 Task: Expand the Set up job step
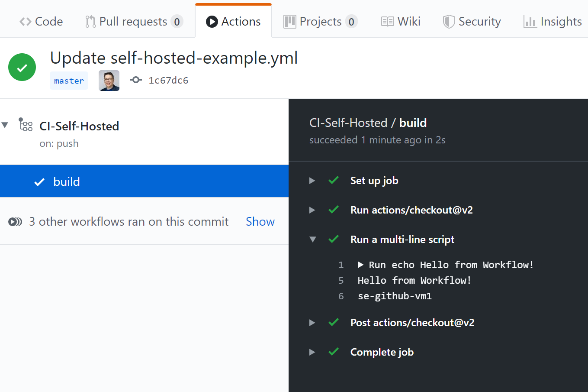click(x=312, y=181)
